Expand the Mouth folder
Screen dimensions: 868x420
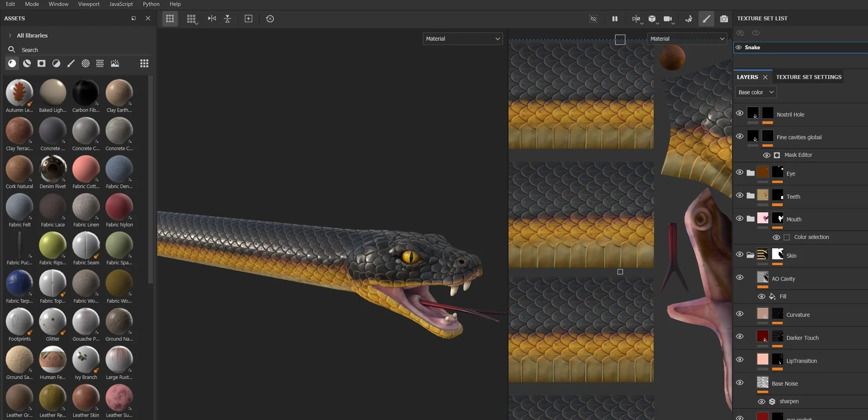tap(750, 219)
